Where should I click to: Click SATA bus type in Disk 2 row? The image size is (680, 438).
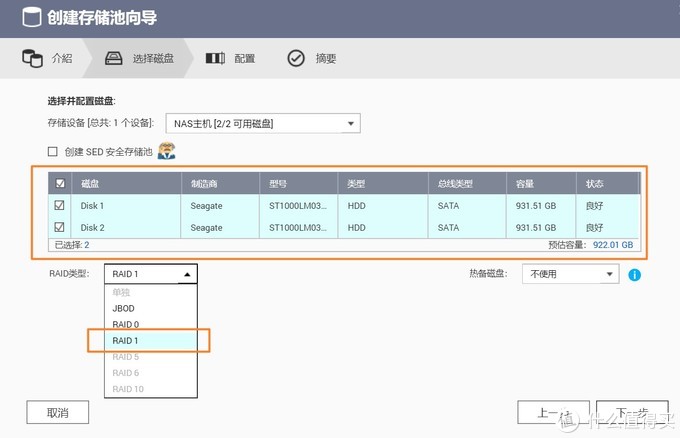(x=448, y=228)
